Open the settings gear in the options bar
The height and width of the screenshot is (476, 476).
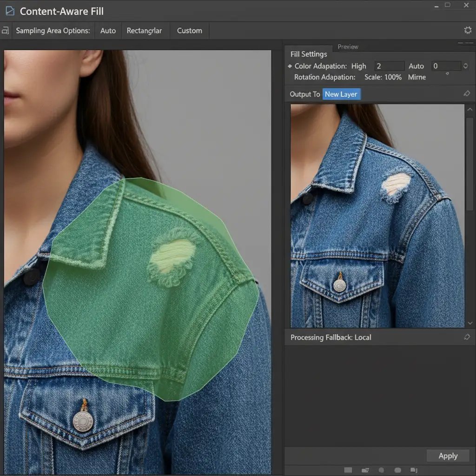pyautogui.click(x=468, y=30)
